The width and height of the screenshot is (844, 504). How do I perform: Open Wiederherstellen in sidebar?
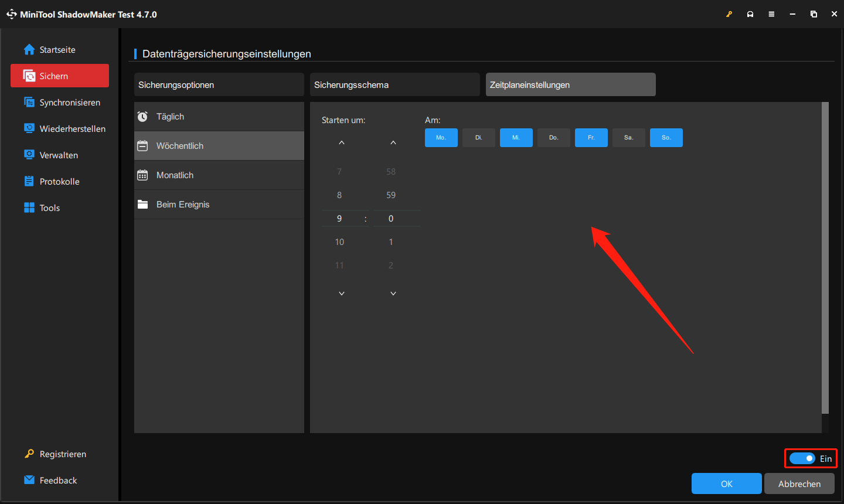coord(60,129)
